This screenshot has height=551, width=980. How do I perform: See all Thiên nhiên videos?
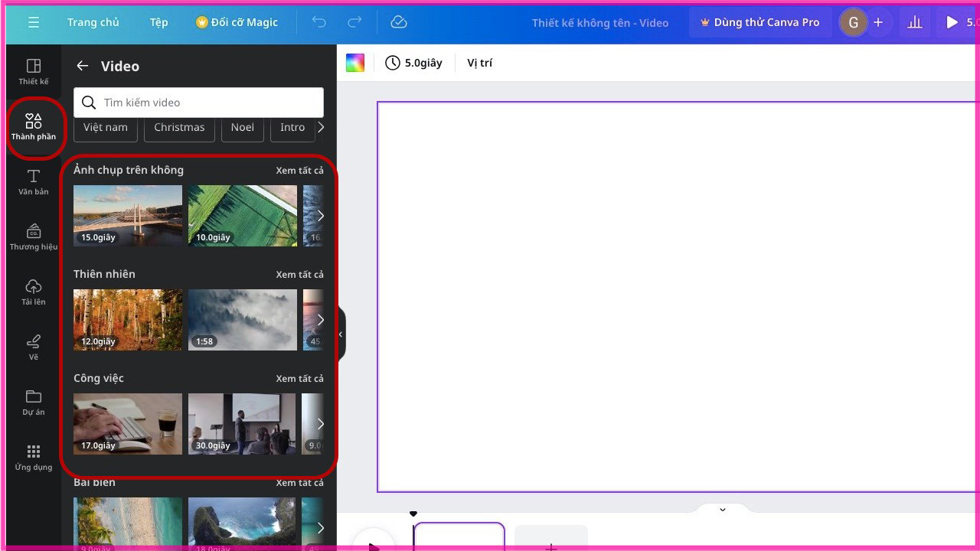(x=299, y=274)
